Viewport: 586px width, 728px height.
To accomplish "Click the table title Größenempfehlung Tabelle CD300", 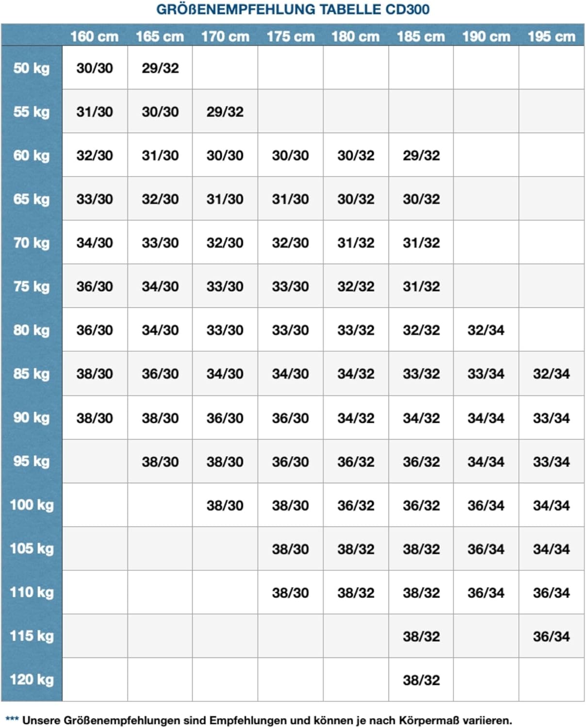I will point(293,9).
